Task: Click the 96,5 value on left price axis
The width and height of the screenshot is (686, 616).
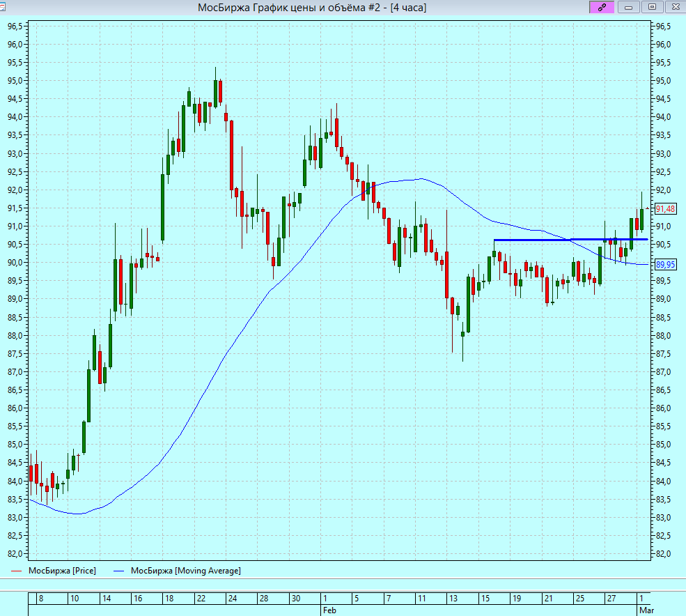Action: (x=15, y=26)
